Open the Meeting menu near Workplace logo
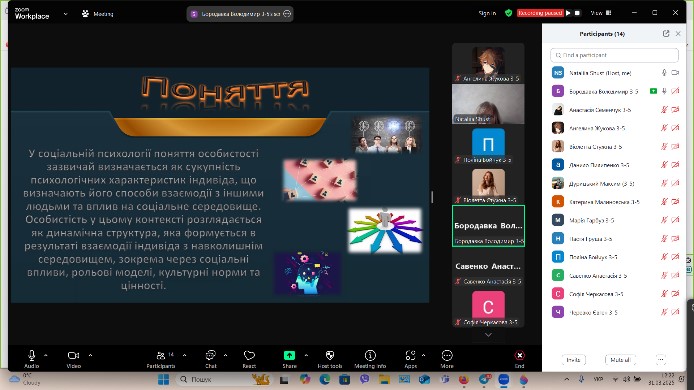Image resolution: width=694 pixels, height=390 pixels. [98, 14]
